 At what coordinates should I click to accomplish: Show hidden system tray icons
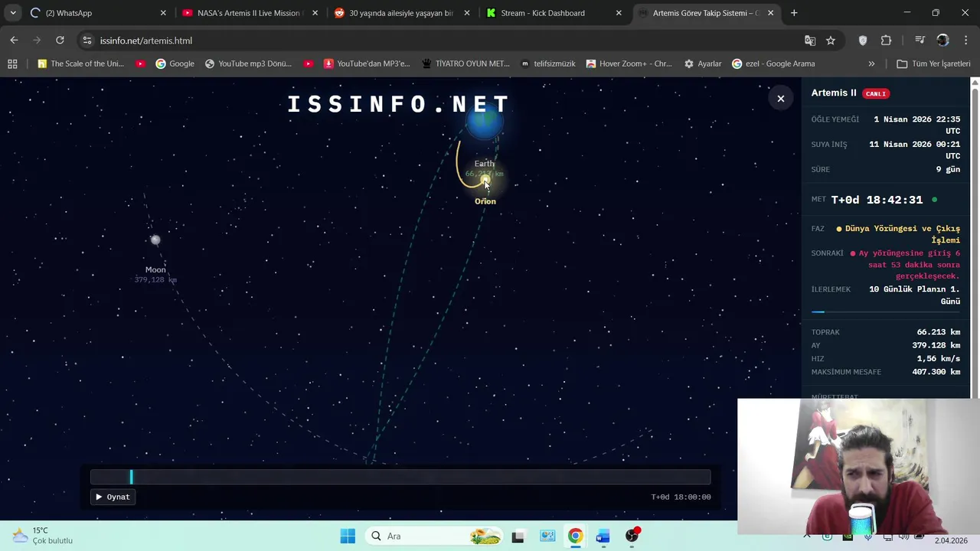pos(808,536)
